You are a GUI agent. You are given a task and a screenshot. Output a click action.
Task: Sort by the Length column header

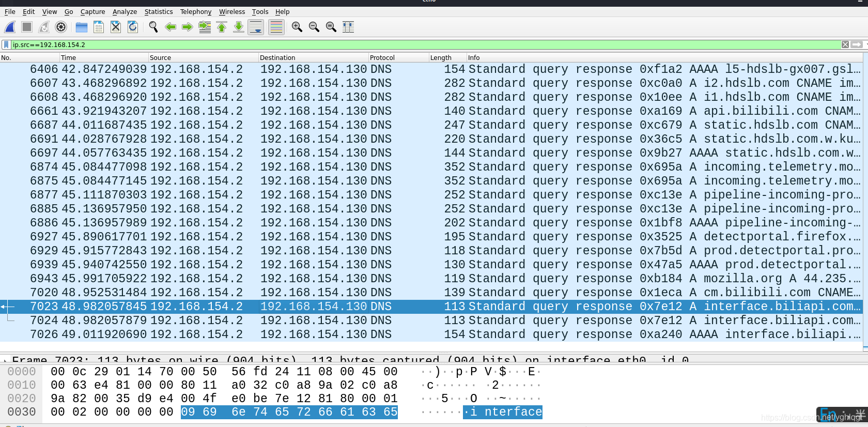[448, 57]
